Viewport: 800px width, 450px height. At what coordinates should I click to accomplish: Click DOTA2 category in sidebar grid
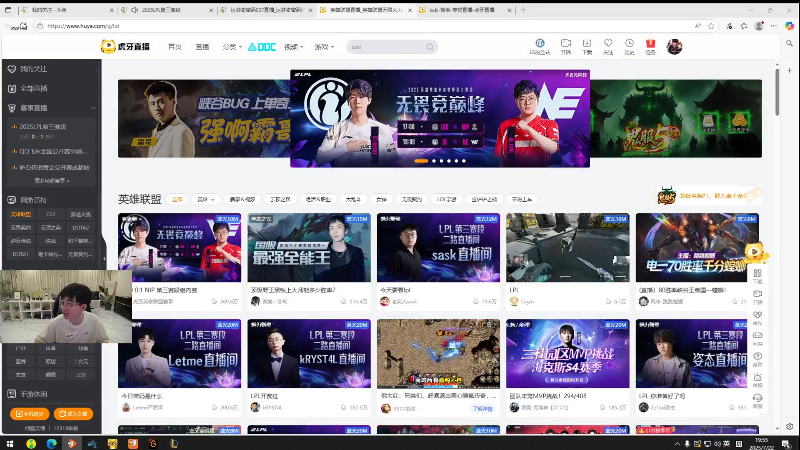point(81,228)
